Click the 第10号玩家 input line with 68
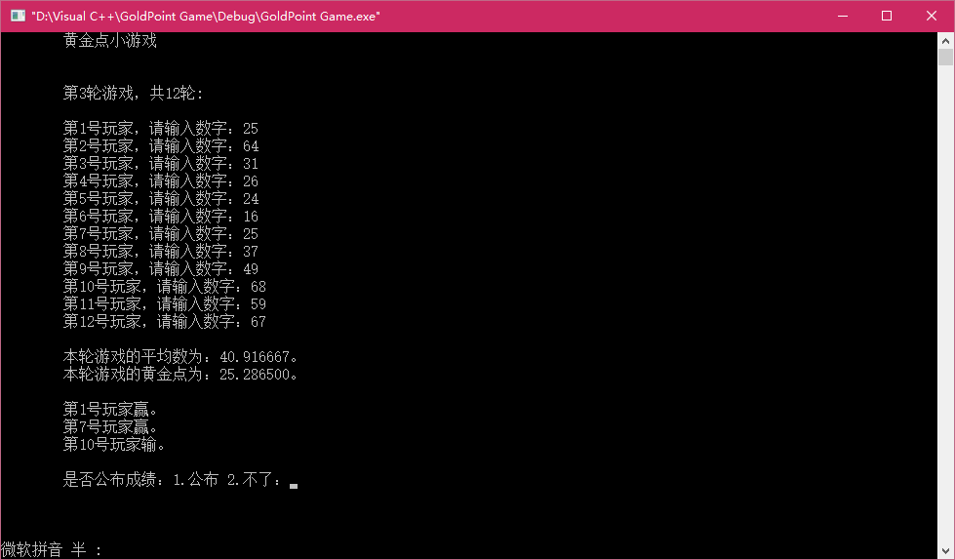 point(165,287)
